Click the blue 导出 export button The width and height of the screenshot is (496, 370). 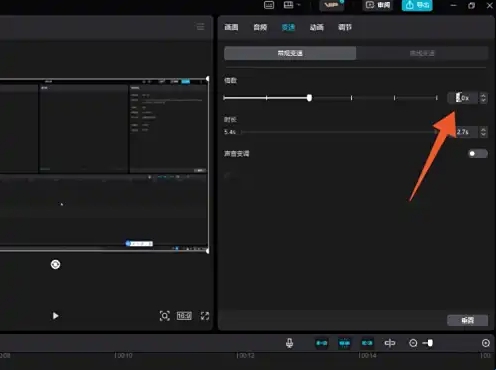(x=417, y=5)
